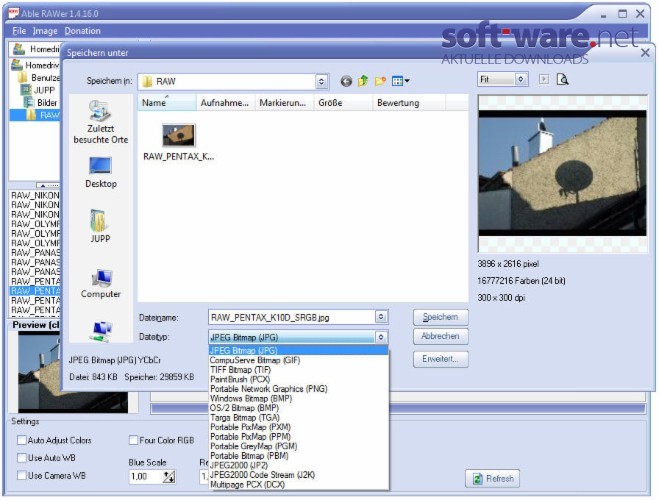Screen dimensions: 659x500
Task: Choose Targa Bitmap (TGA) format
Action: 298,418
